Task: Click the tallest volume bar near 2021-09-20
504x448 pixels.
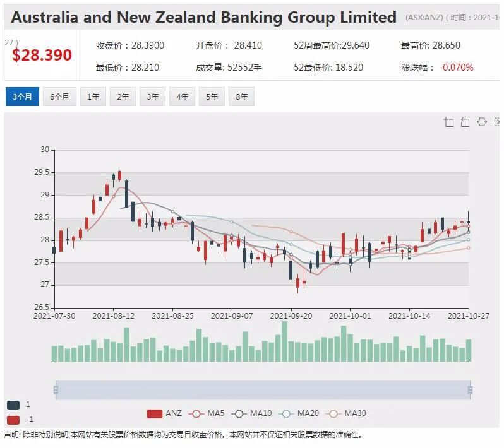Action: click(284, 341)
